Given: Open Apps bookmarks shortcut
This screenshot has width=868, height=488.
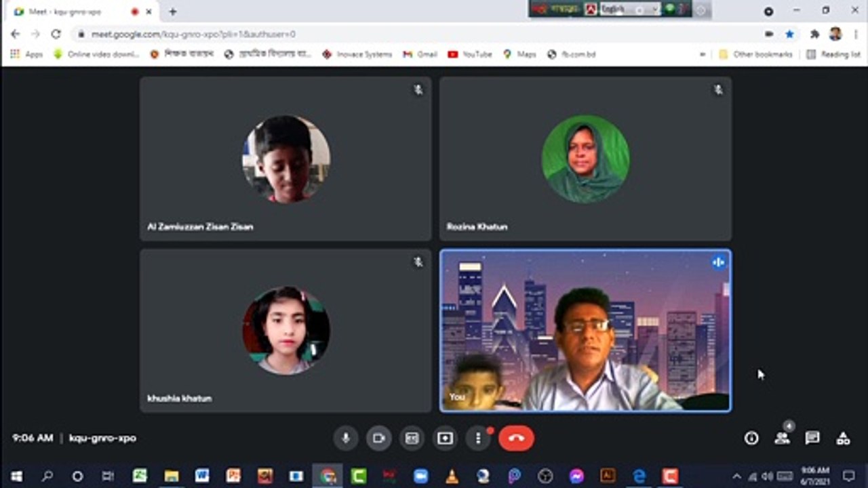Looking at the screenshot, I should pyautogui.click(x=26, y=54).
